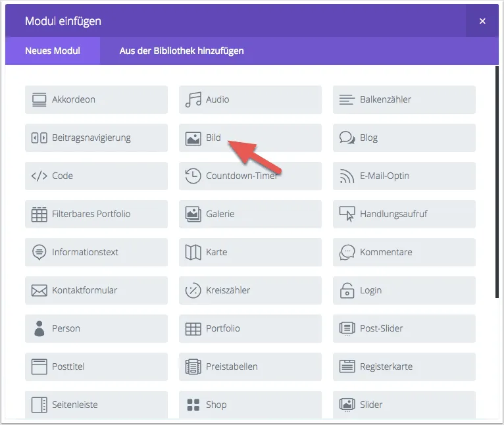Insert the Handlungsaufruf module
Image resolution: width=504 pixels, height=425 pixels.
tap(404, 214)
